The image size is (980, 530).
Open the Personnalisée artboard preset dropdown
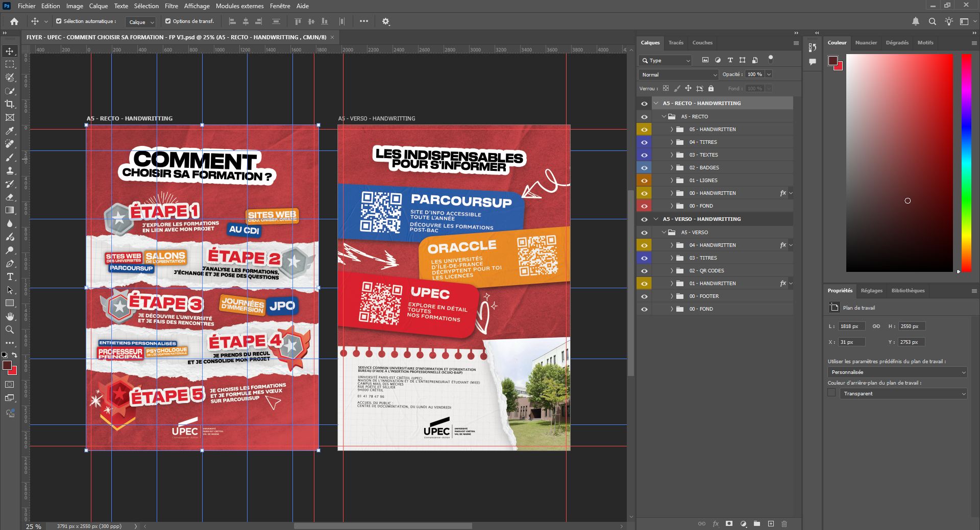[897, 372]
